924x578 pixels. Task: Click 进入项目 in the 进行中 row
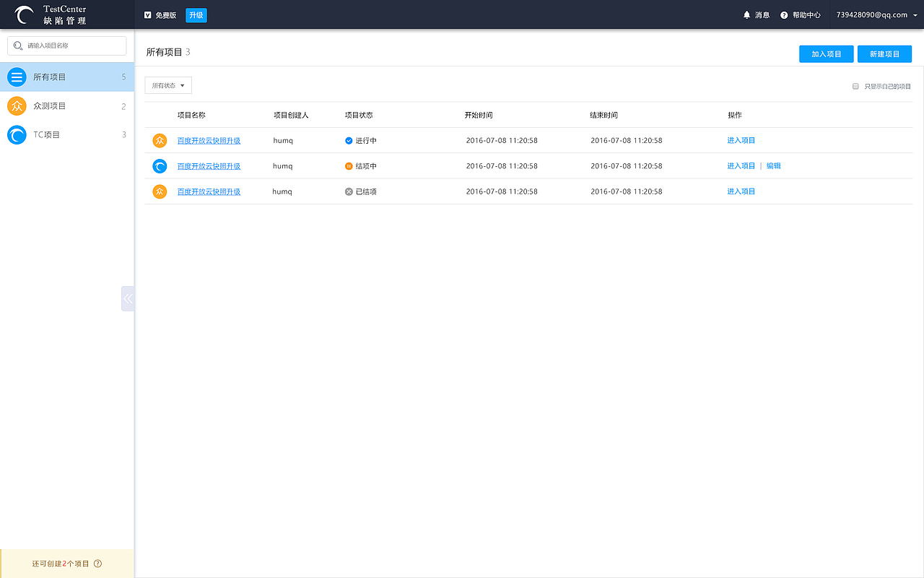coord(741,140)
